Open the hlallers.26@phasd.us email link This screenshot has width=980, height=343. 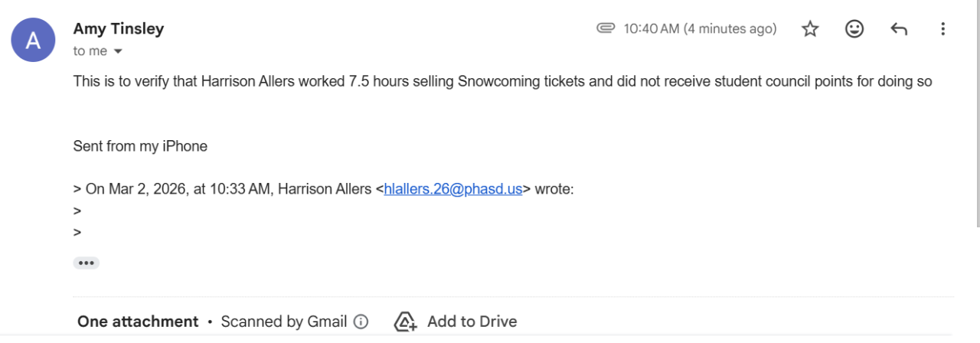(452, 189)
